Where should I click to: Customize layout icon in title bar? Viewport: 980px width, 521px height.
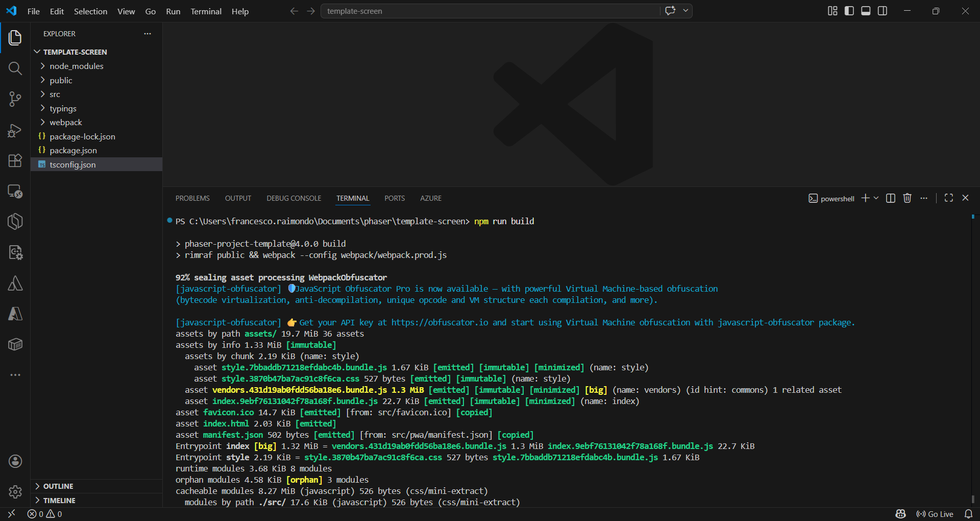pos(832,11)
